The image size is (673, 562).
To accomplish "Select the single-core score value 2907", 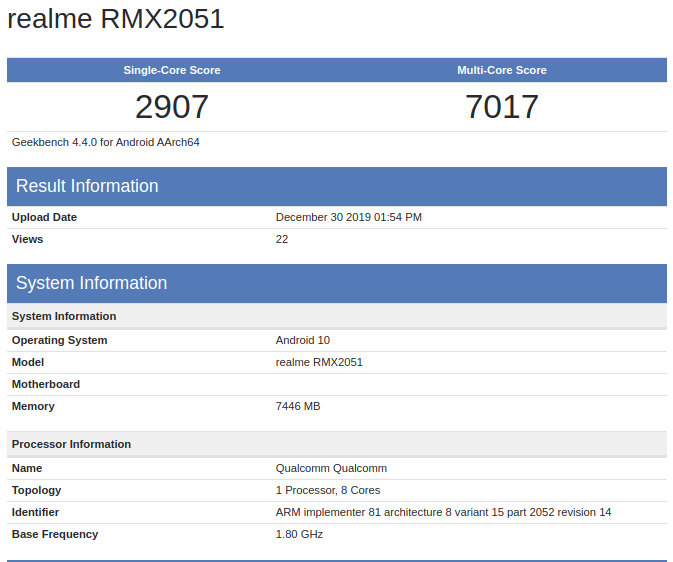I will 172,106.
